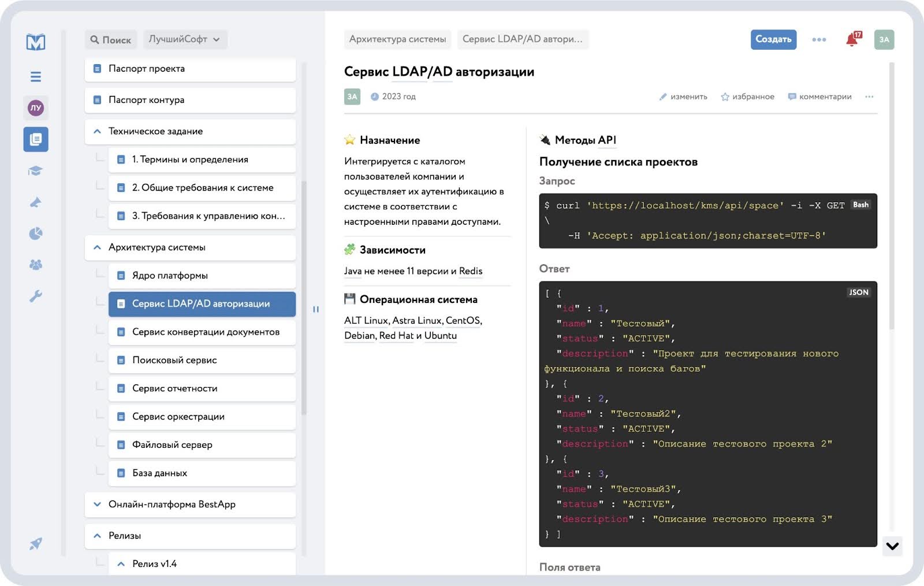
Task: Click the page's three-dot options after комментарии
Action: (869, 97)
